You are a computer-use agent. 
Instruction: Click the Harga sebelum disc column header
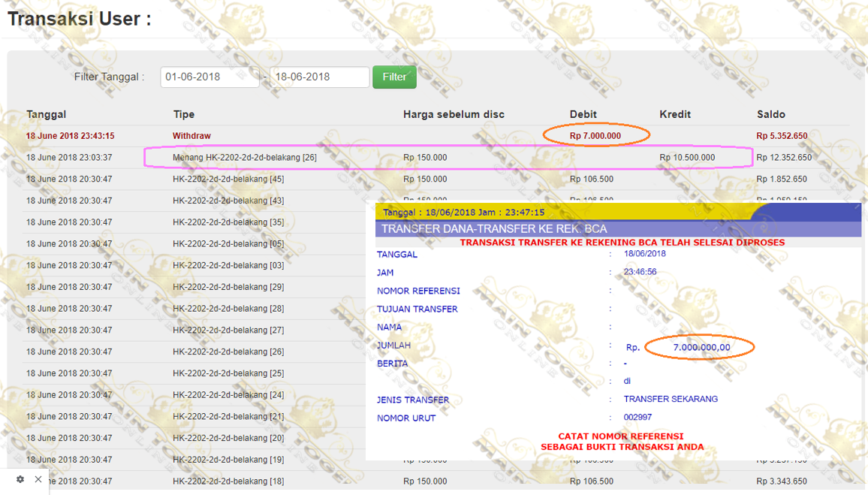point(454,114)
